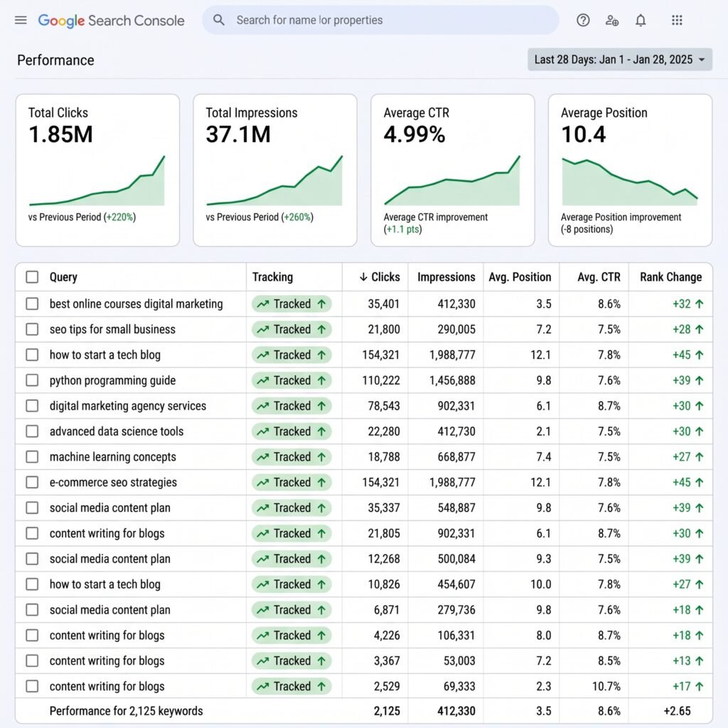Sort by the Avg. CTR column header
Image resolution: width=728 pixels, height=728 pixels.
coord(599,277)
